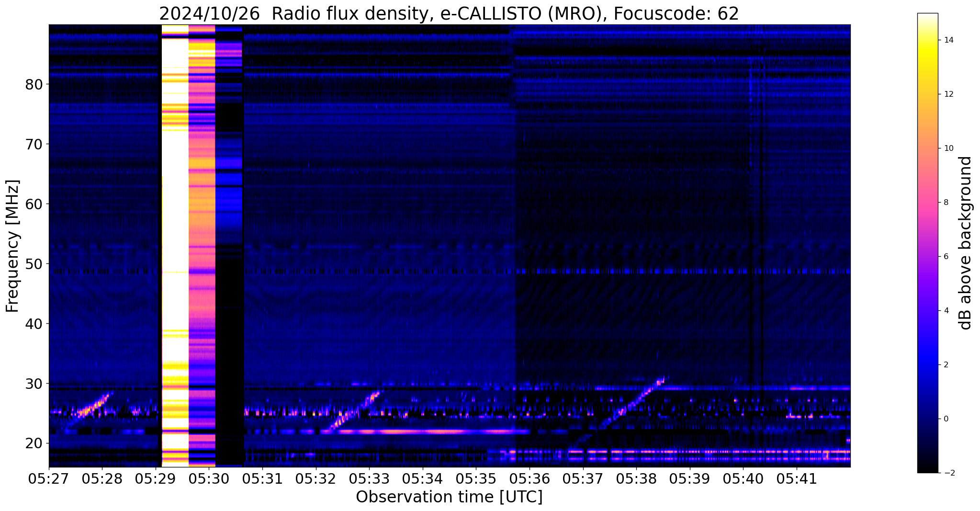Select the 50 MHz frequency tick label

pyautogui.click(x=34, y=264)
